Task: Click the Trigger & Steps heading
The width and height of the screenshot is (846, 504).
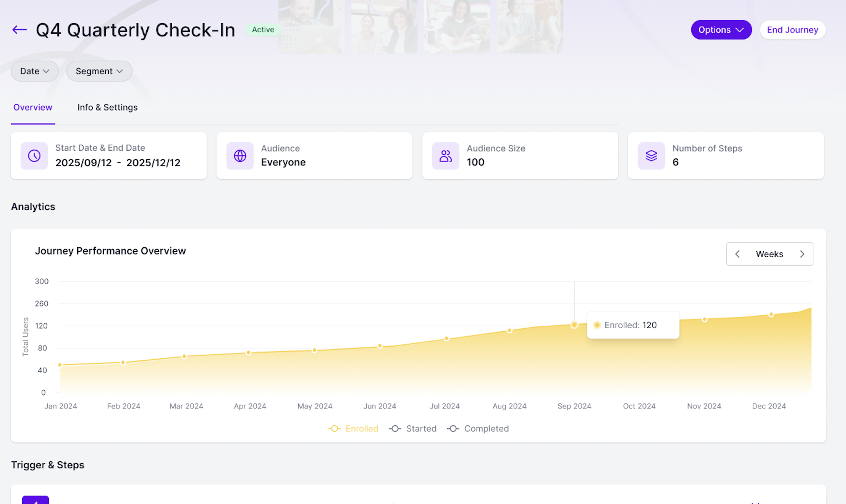Action: [48, 465]
